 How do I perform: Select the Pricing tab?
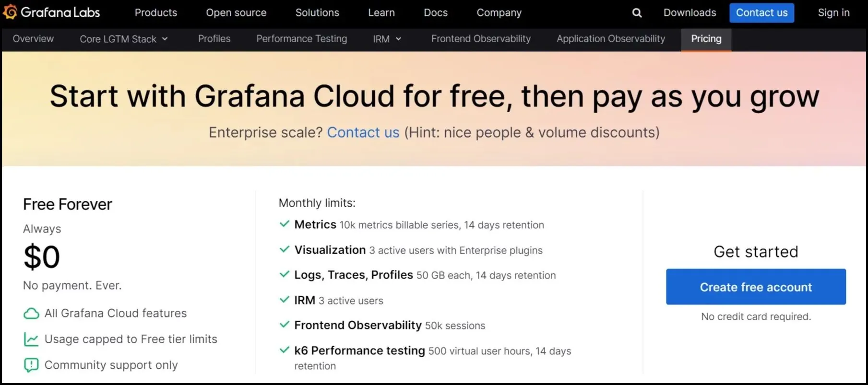click(x=706, y=39)
